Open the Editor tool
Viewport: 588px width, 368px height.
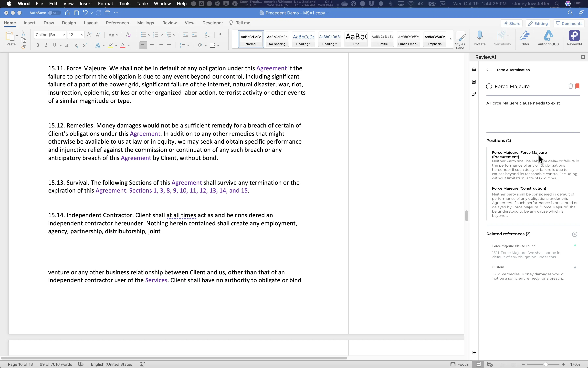tap(524, 38)
